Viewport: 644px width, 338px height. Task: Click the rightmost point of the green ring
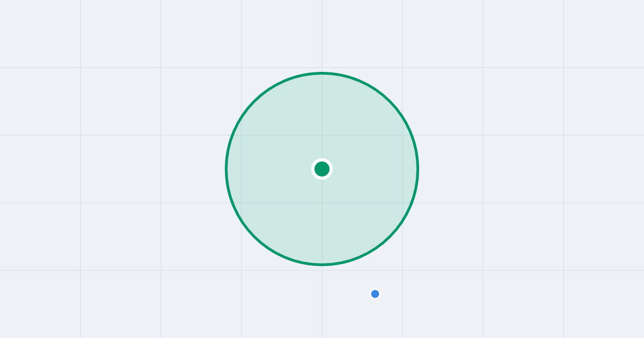[x=418, y=169]
